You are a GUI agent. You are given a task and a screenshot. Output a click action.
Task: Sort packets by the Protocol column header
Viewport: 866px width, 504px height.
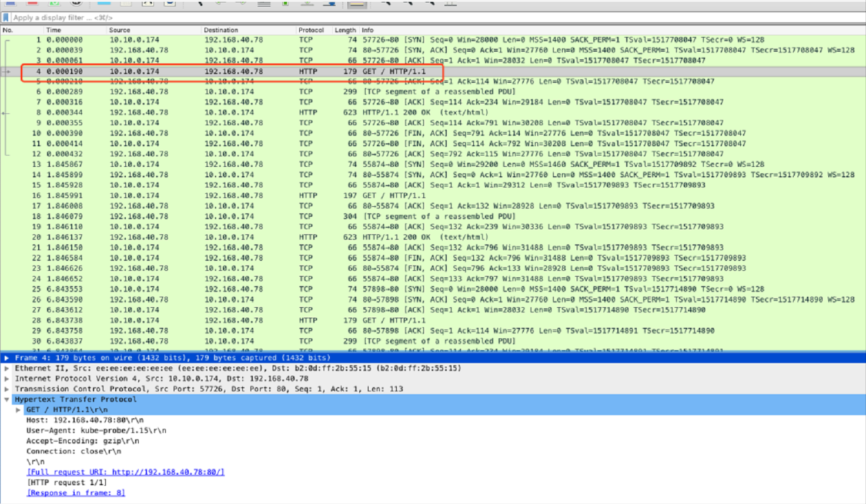coord(310,30)
